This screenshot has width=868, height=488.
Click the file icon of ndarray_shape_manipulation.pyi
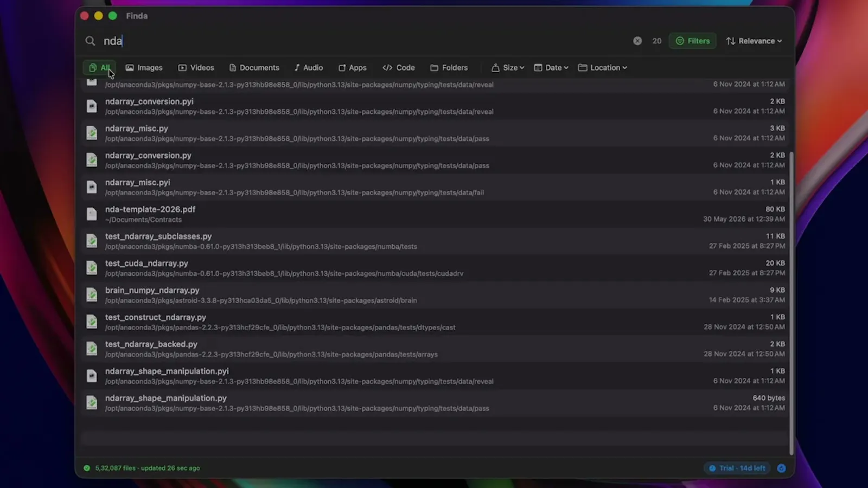click(92, 376)
